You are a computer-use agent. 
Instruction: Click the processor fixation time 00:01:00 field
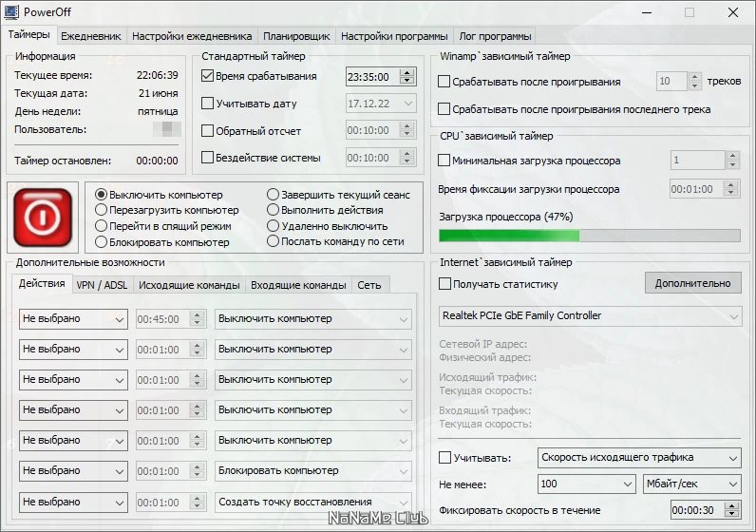(x=696, y=189)
